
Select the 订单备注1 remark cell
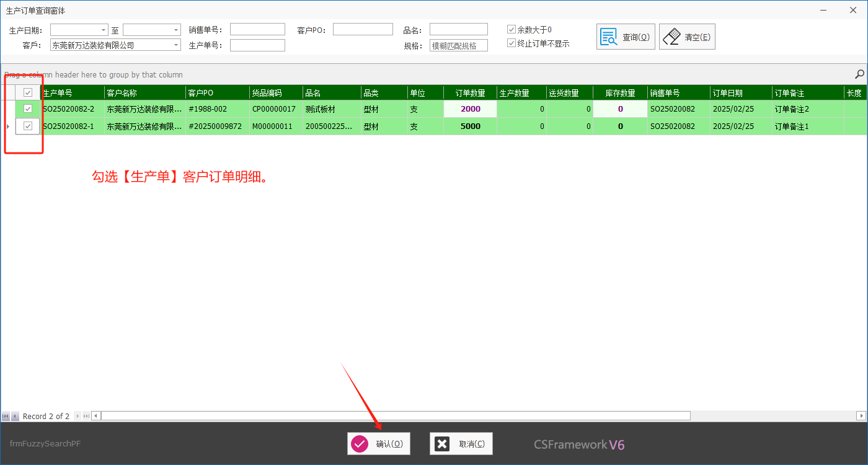click(x=808, y=126)
